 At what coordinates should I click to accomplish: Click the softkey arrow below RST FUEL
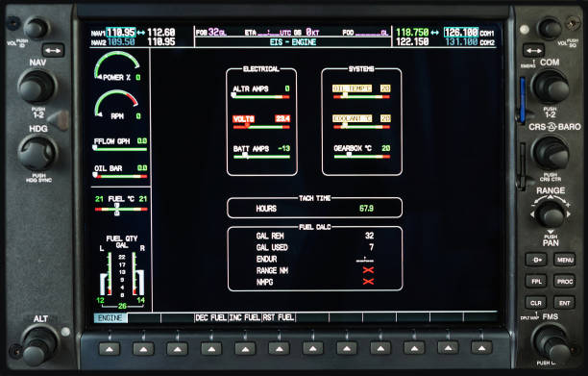coord(279,349)
